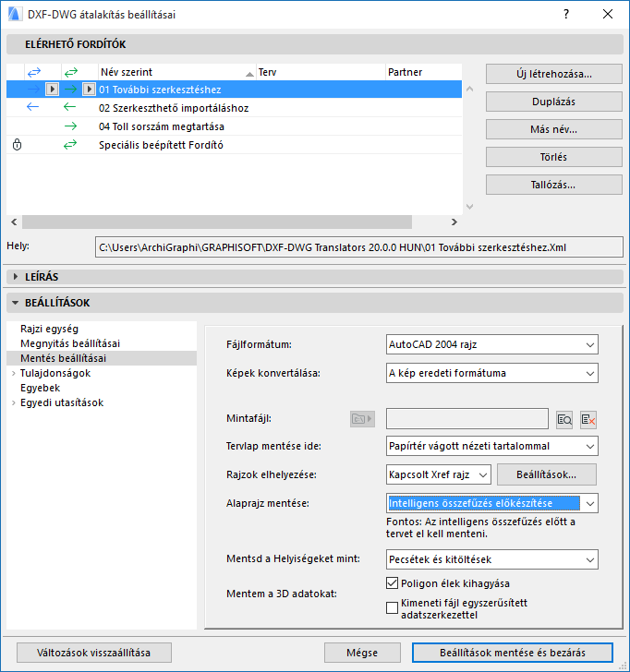Select translator 02 Szerkeszthető importáláshoz
The width and height of the screenshot is (630, 672).
coord(234,108)
